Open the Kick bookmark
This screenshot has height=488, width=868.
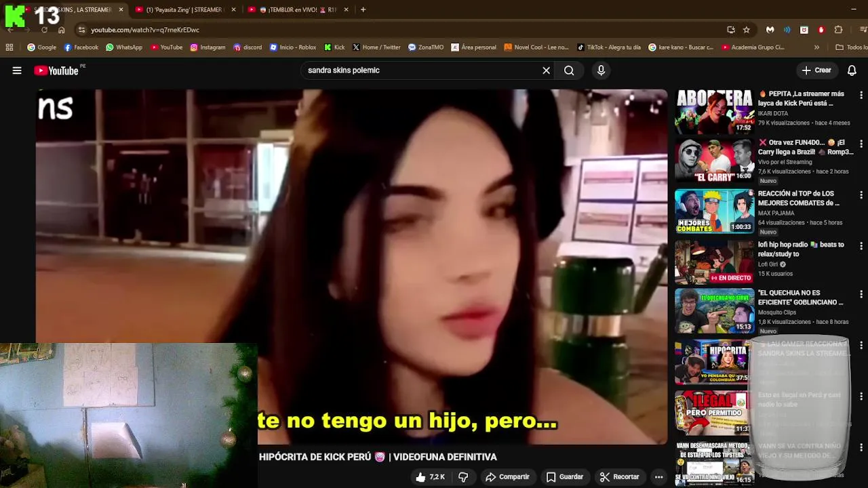pos(334,47)
